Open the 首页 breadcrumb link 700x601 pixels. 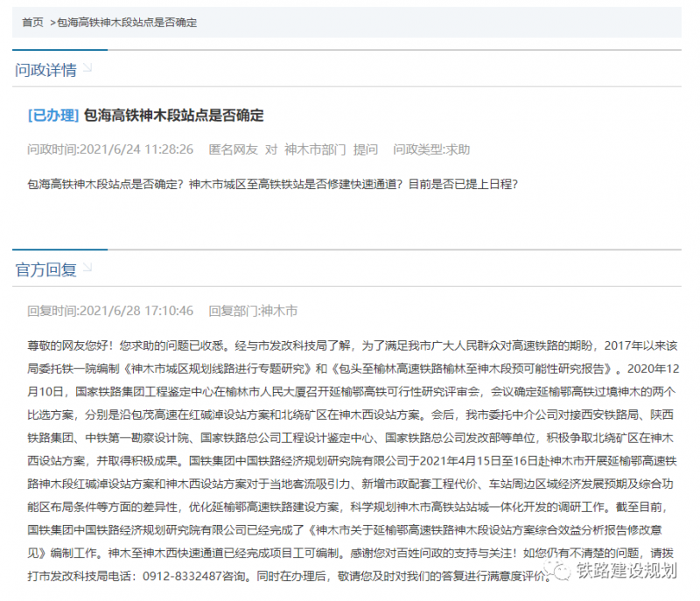[32, 23]
